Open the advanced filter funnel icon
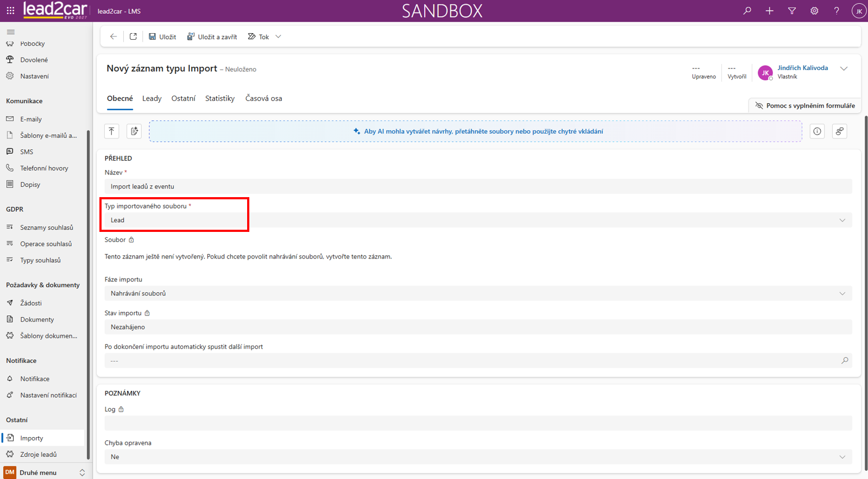868x479 pixels. (x=792, y=11)
